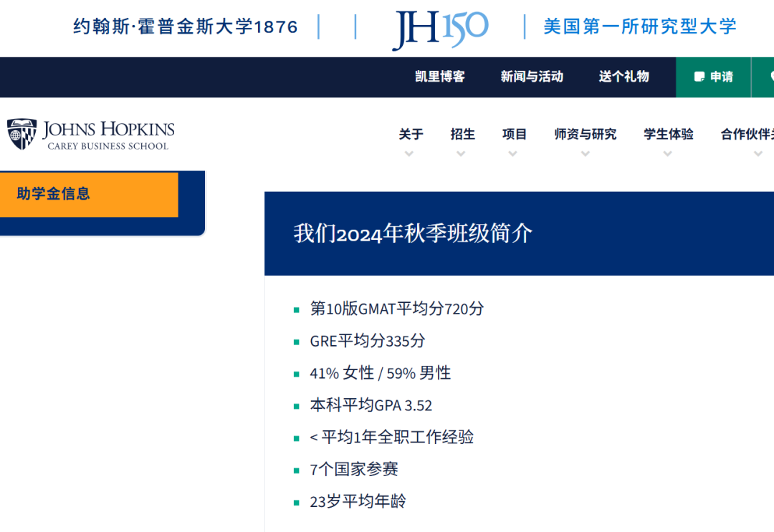Click the 23岁平均年龄 item

tap(358, 501)
